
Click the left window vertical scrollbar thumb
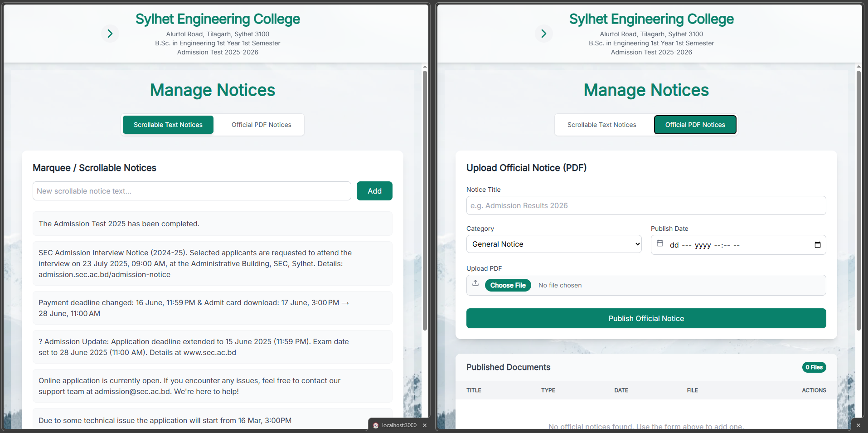(x=425, y=199)
